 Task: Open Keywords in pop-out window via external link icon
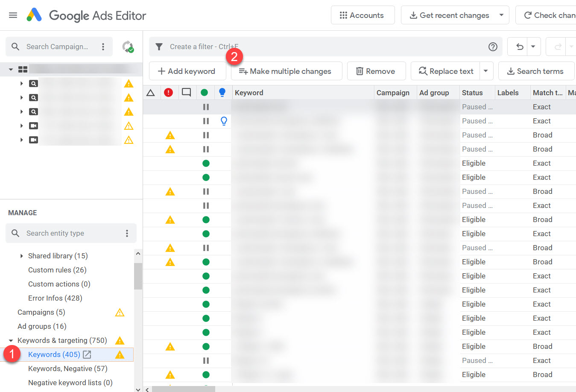86,354
